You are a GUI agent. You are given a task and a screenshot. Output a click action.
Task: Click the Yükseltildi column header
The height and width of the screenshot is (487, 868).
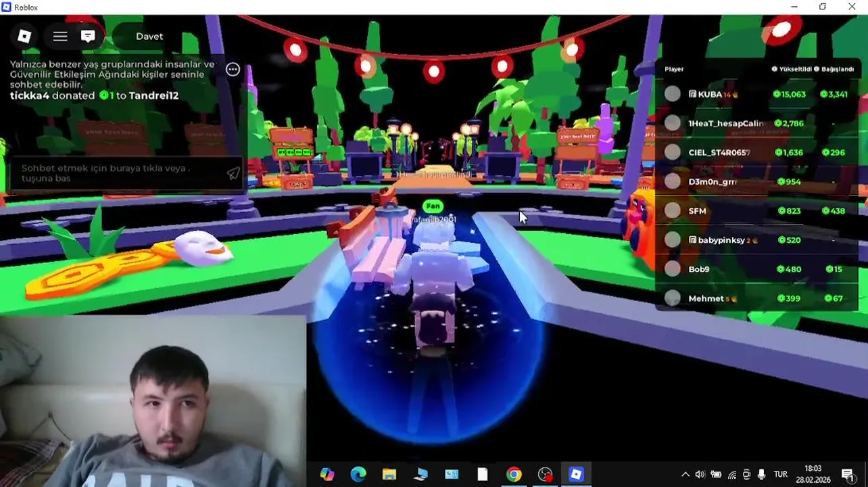(792, 69)
